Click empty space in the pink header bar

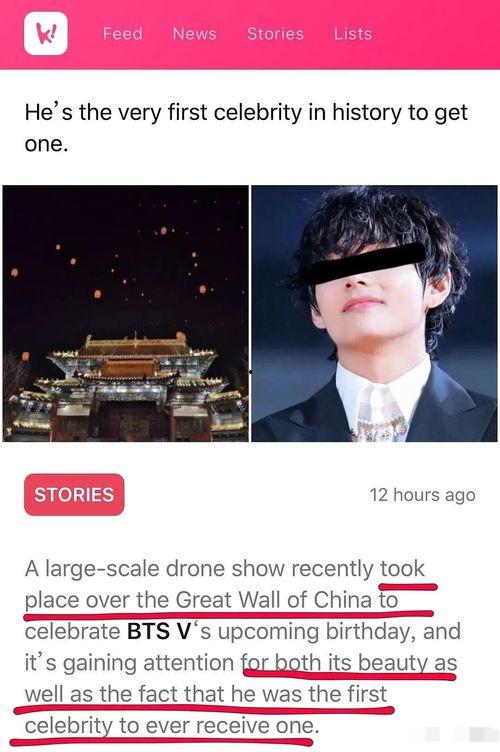click(436, 34)
